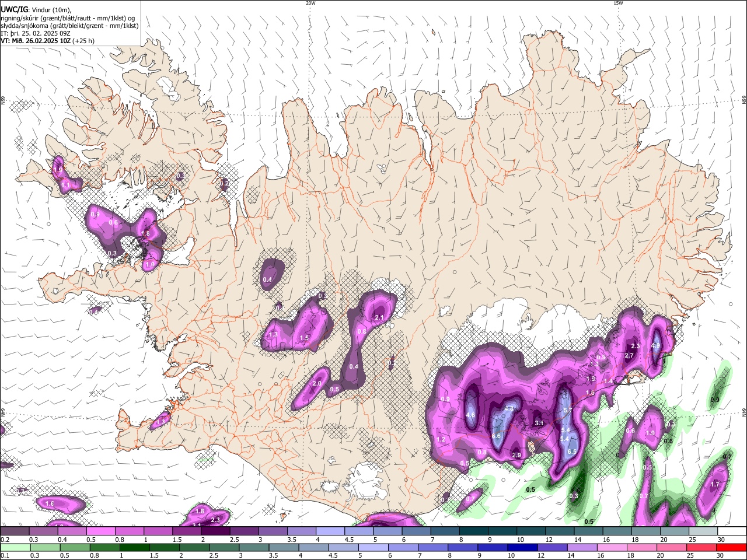Image resolution: width=747 pixels, height=560 pixels.
Task: Click the 1.4 precipitation value on map
Action: (x=608, y=381)
